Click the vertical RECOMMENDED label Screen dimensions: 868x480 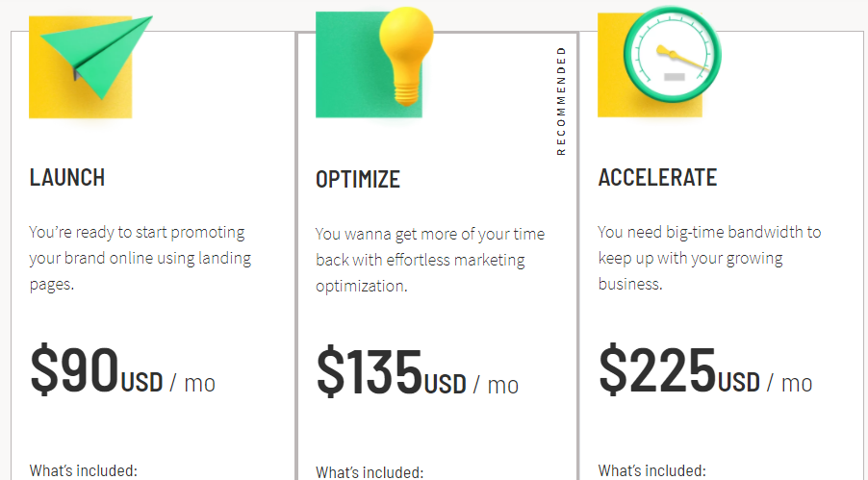tap(561, 101)
